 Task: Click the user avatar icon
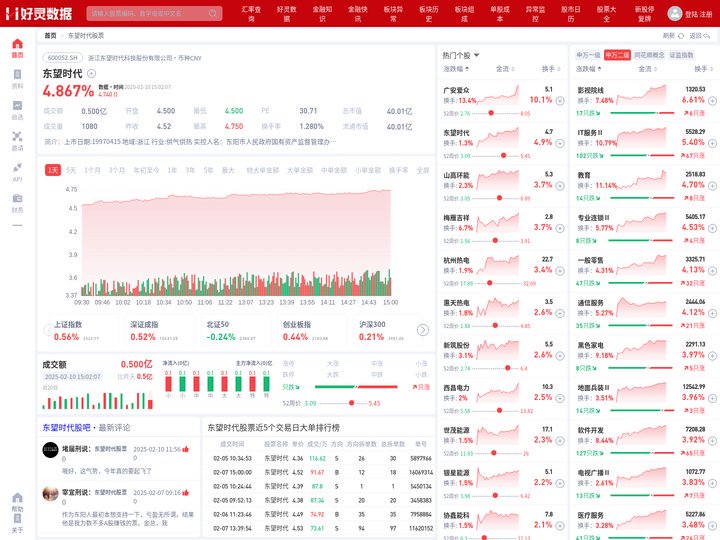pyautogui.click(x=675, y=14)
